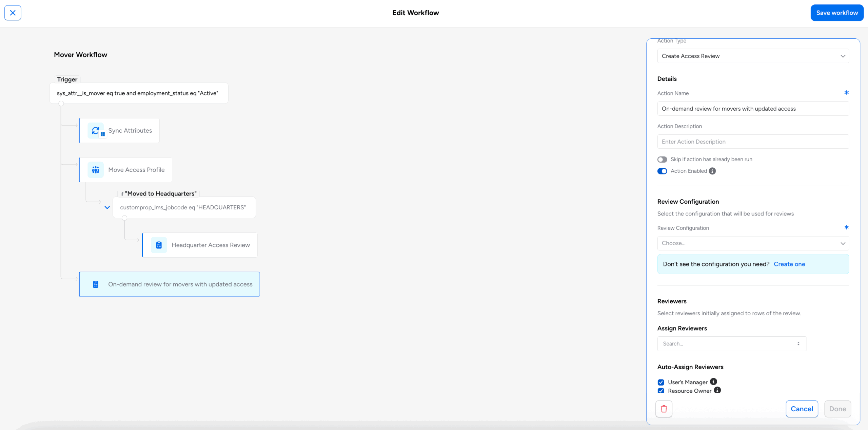Click info icon next to Action Enabled

(712, 171)
